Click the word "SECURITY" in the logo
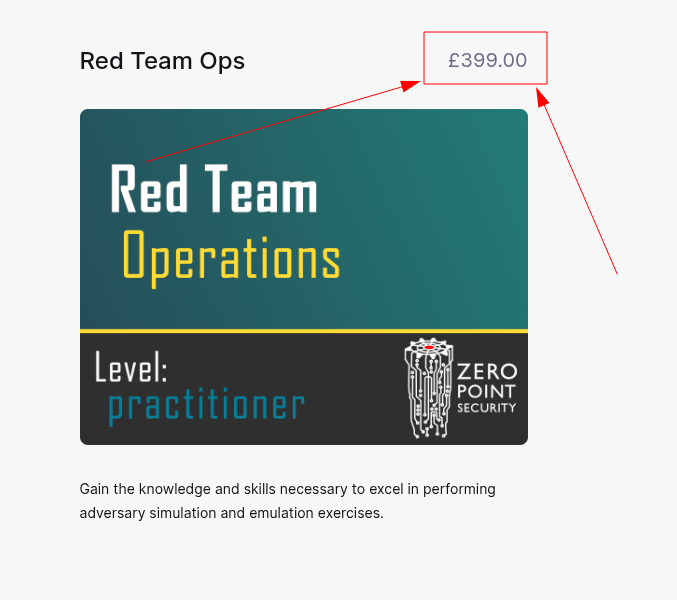 pos(486,408)
